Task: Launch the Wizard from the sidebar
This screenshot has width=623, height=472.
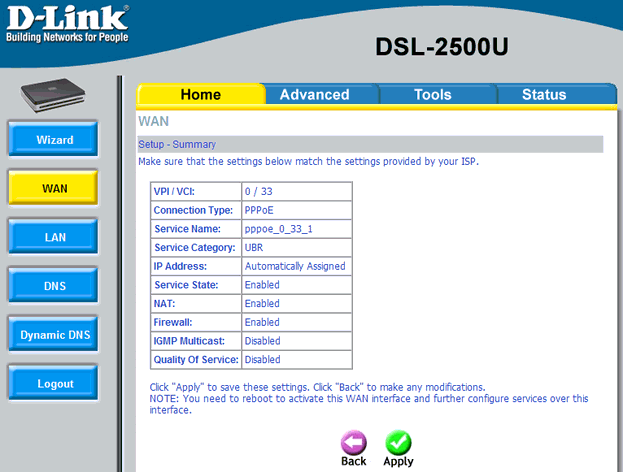Action: click(x=55, y=140)
